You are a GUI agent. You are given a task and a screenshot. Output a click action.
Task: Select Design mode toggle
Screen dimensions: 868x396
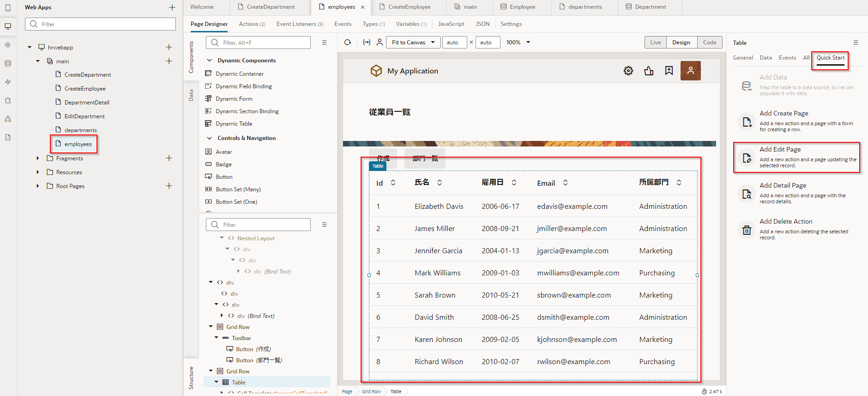(681, 43)
